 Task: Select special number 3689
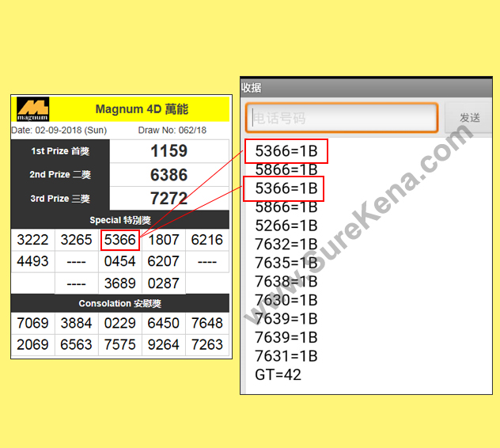[x=120, y=283]
